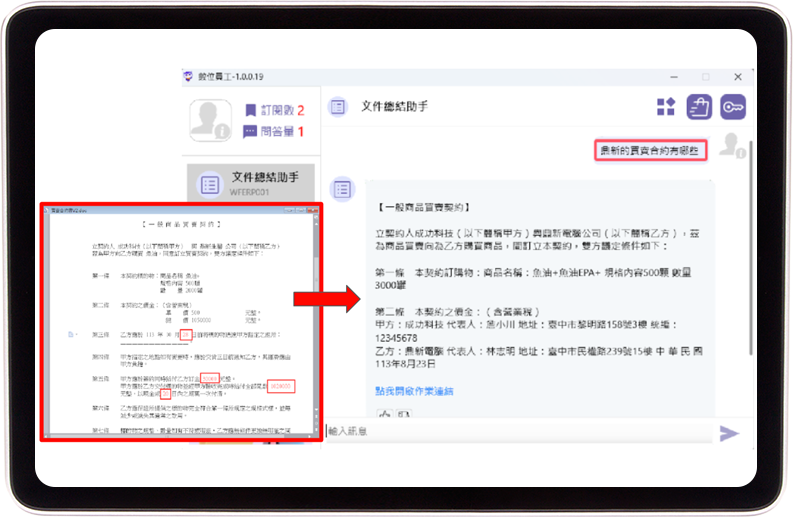Select 文件總結助手 in the sidebar list
The width and height of the screenshot is (793, 517).
click(x=250, y=184)
